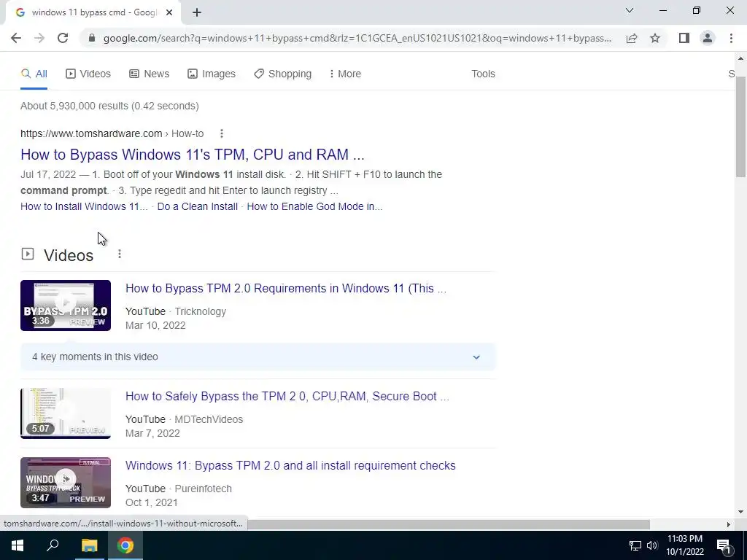Open 'How to Safely Bypass the TPM' video
The image size is (747, 560).
tap(287, 397)
